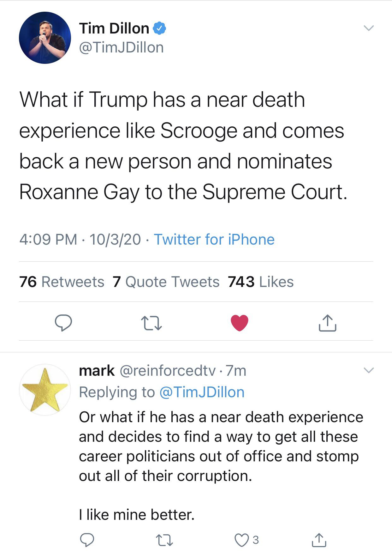
Task: Open options chevron on Tim Dillon's tweet
Action: tap(368, 28)
